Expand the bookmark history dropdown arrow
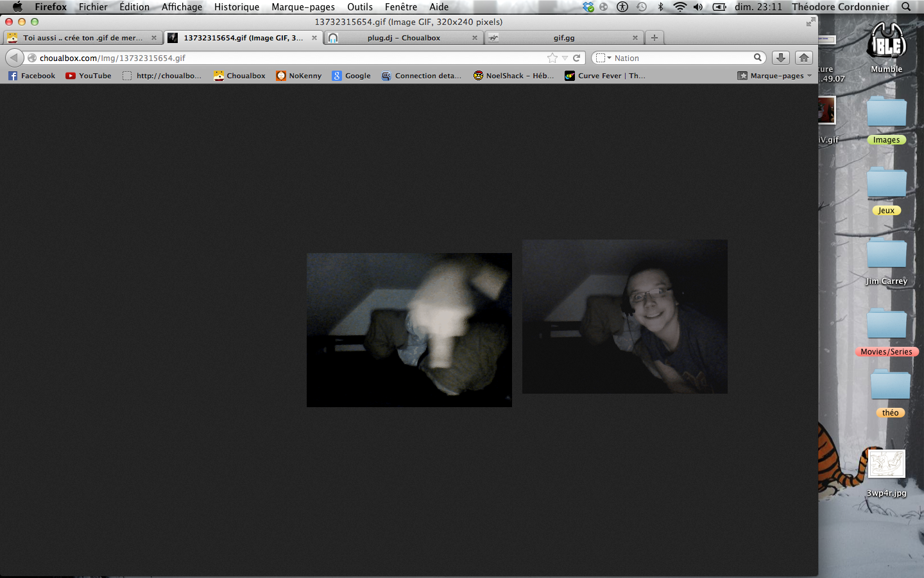Screen dimensions: 924x578 (565, 58)
